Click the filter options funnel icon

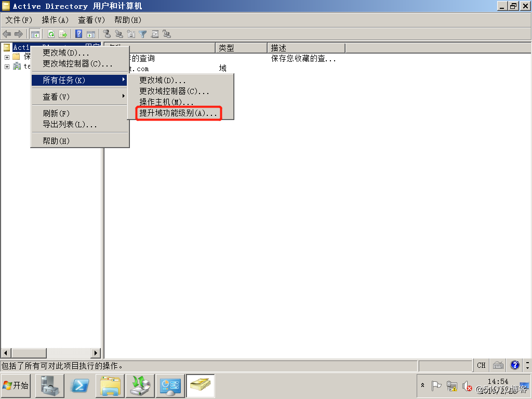[x=143, y=34]
